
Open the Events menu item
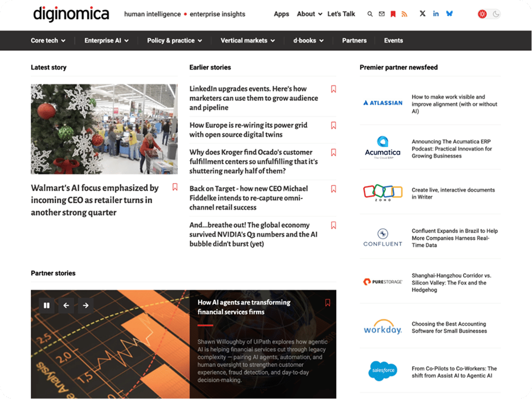(393, 41)
